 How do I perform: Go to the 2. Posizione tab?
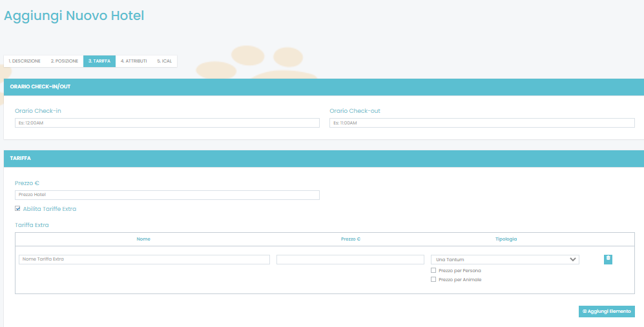coord(65,61)
